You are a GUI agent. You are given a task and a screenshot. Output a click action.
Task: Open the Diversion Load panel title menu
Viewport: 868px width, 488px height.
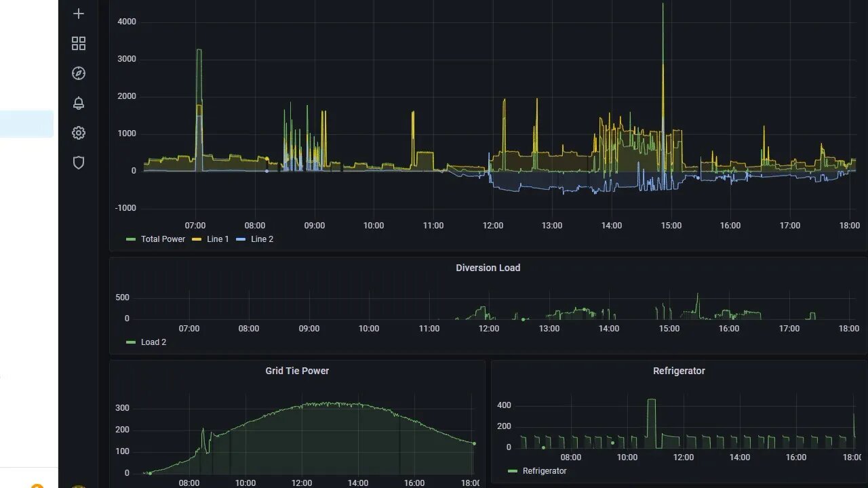[x=488, y=268]
